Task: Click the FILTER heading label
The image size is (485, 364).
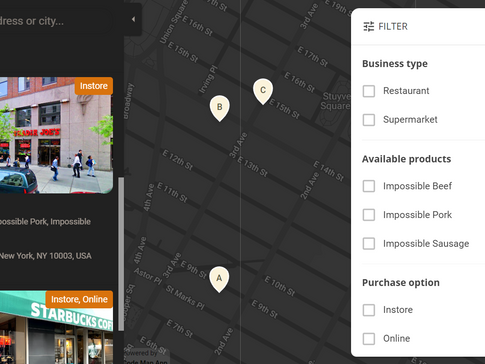Action: [x=393, y=26]
